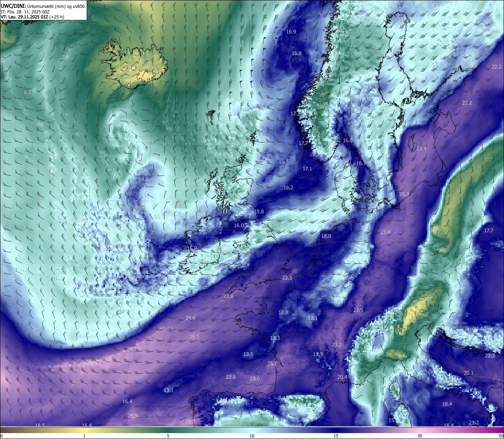Screen dimensions: 504x439
Task: Click the 22.3 value label
Action: coord(490,356)
